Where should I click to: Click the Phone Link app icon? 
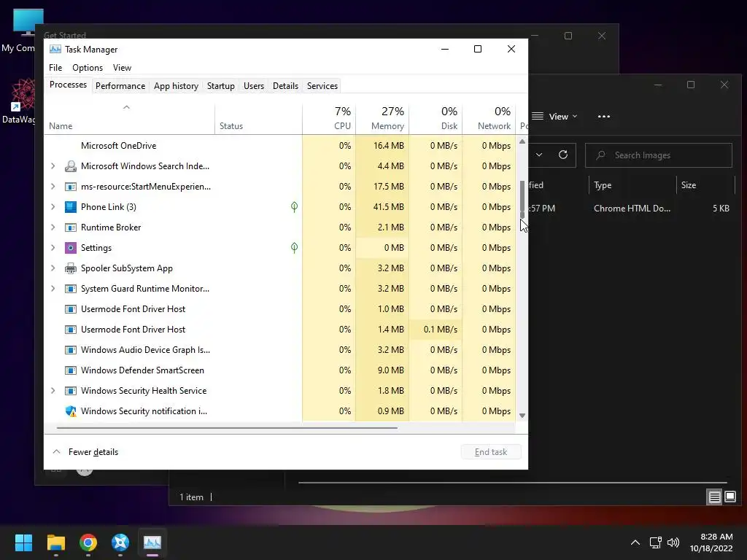71,207
